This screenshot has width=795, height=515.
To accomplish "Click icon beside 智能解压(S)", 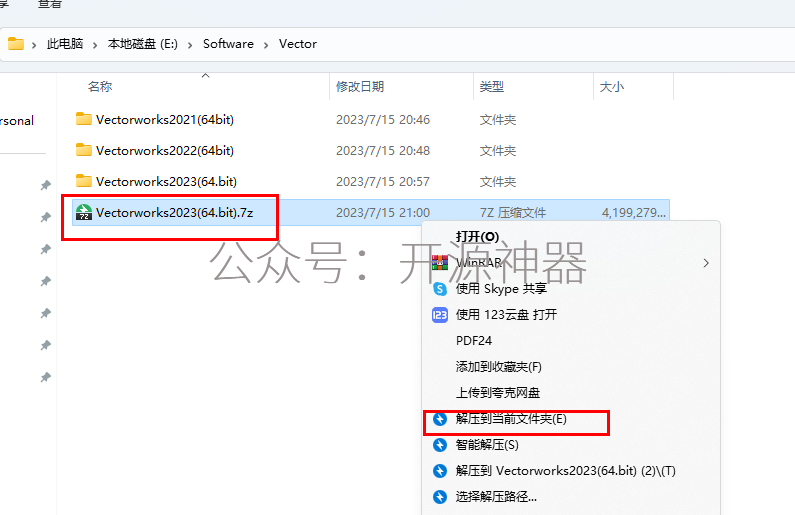I will point(440,445).
